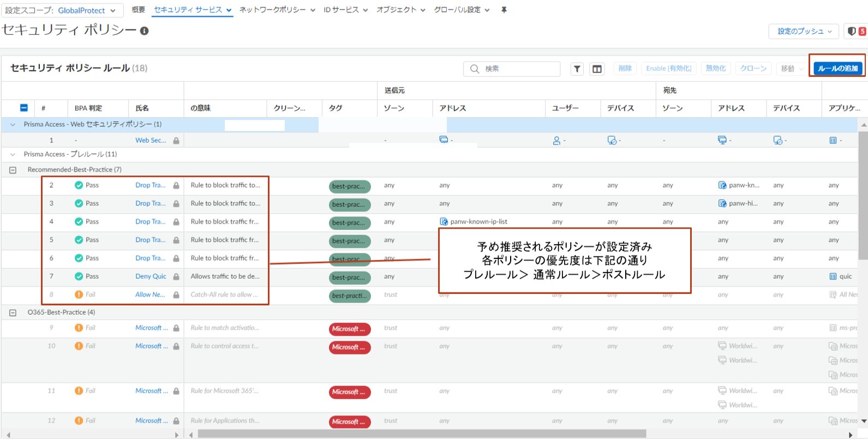
Task: Click Fail warning icon in rule 8
Action: pos(79,294)
